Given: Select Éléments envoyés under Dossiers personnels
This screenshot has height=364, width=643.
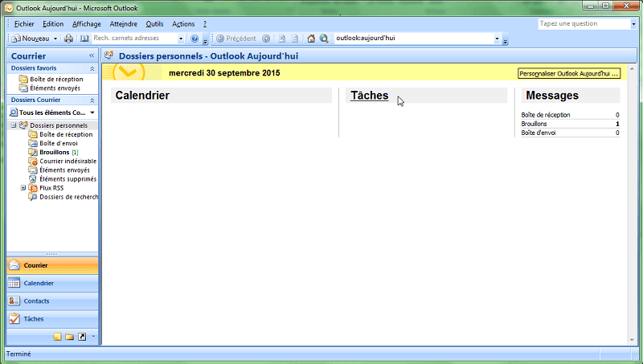Looking at the screenshot, I should tap(64, 170).
